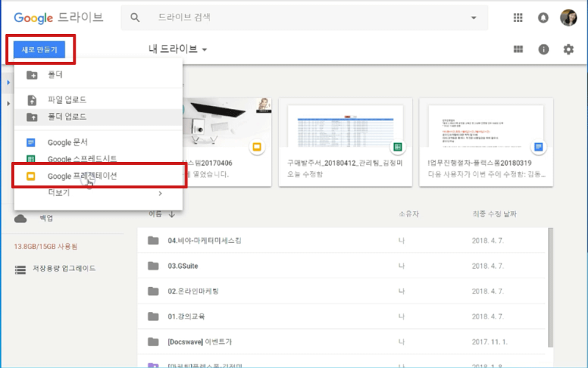The height and width of the screenshot is (368, 588).
Task: Open 백업 in the sidebar
Action: click(46, 218)
